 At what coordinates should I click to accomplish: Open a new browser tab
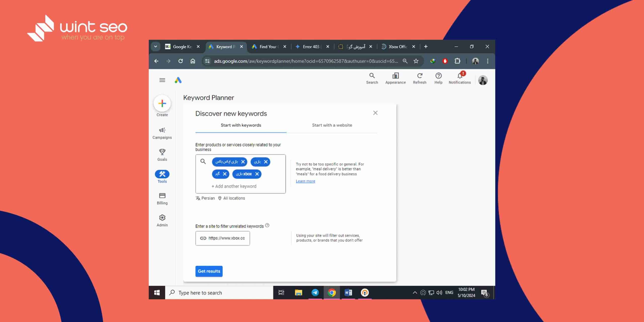pyautogui.click(x=426, y=47)
